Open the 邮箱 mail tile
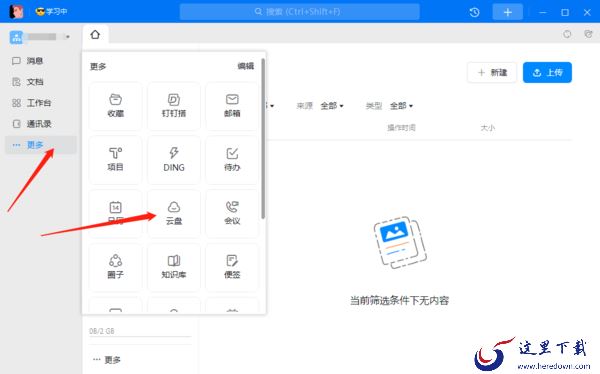Image resolution: width=600 pixels, height=374 pixels. (x=232, y=106)
